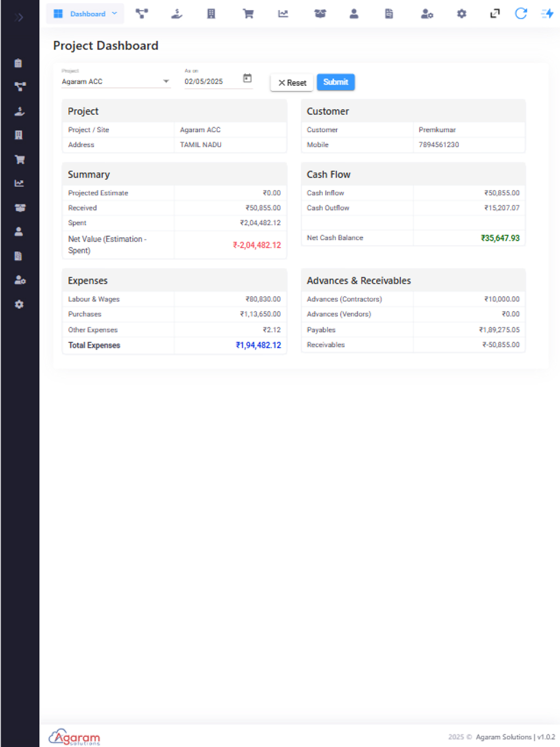
Task: Click the Receivables amount ₹-50,855.00
Action: tap(501, 345)
